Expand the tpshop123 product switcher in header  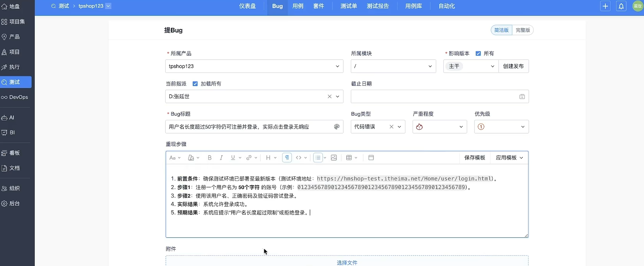(108, 6)
